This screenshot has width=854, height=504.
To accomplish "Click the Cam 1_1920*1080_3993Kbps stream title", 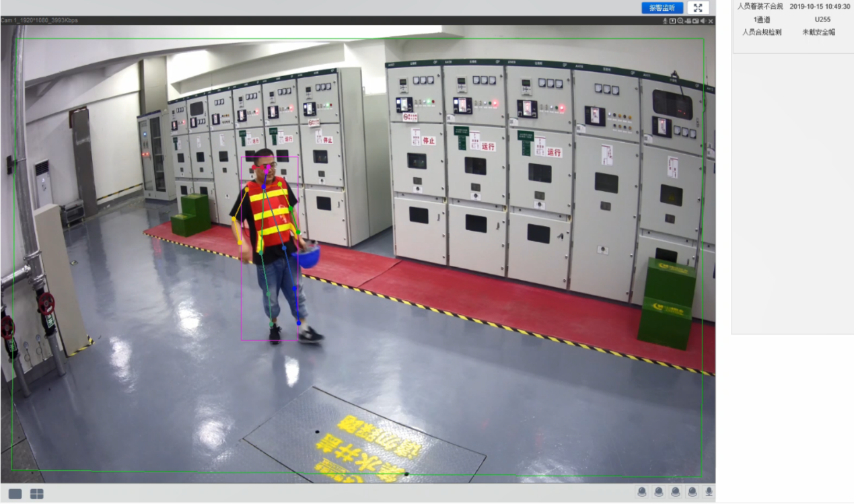I will click(x=39, y=20).
